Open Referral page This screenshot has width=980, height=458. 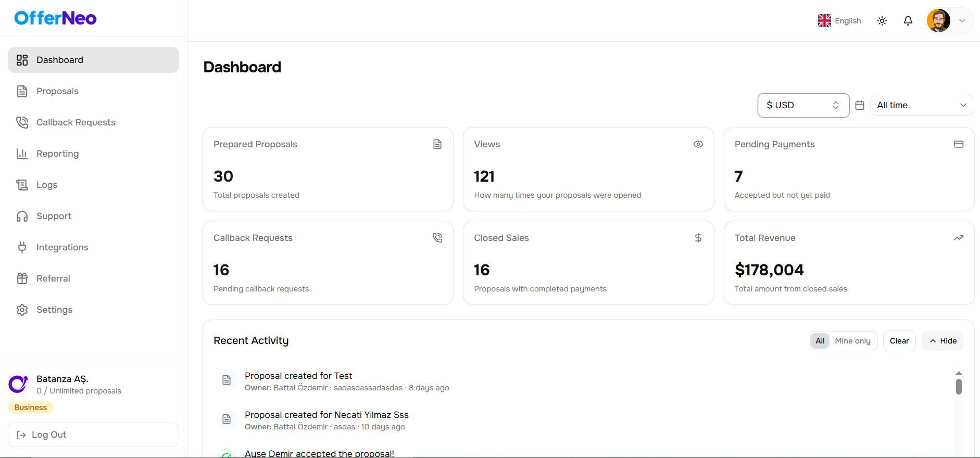pos(93,278)
